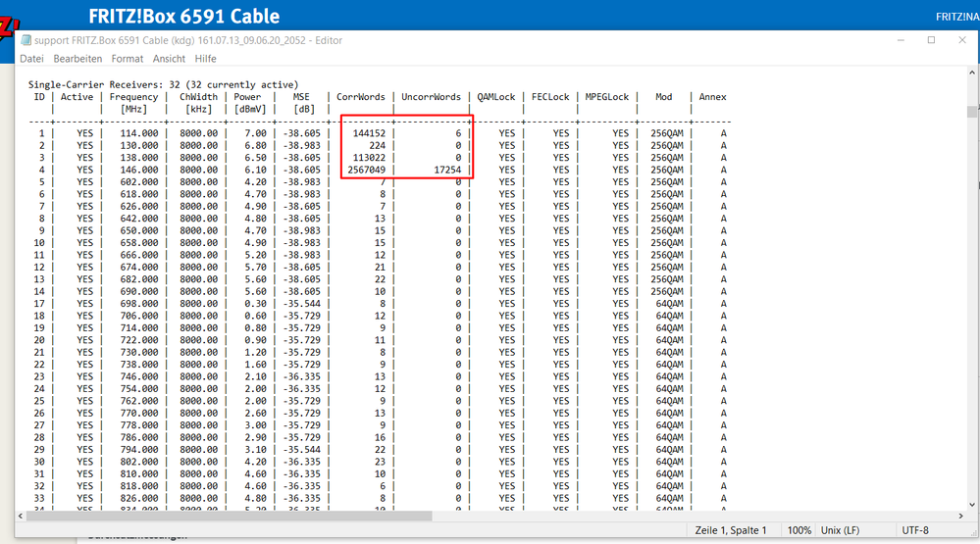Open the Ansicht menu
Image resolution: width=980 pixels, height=544 pixels.
pyautogui.click(x=169, y=59)
